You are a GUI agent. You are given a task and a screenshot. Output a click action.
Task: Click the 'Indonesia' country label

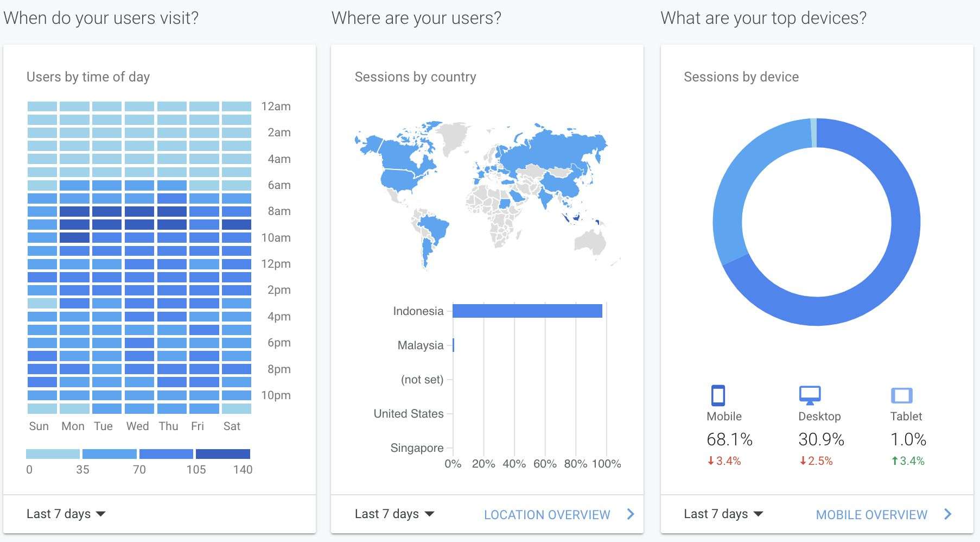pyautogui.click(x=418, y=311)
